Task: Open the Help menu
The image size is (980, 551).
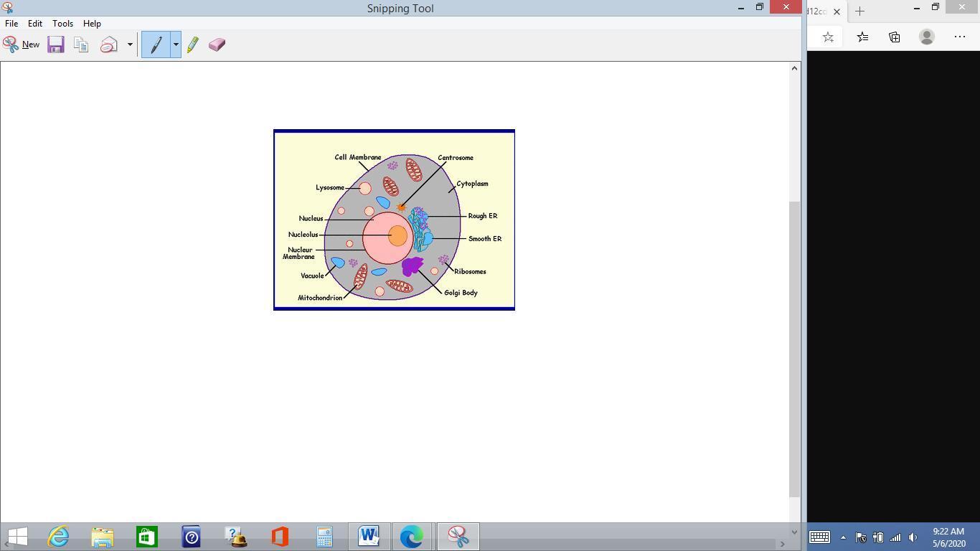Action: click(92, 24)
